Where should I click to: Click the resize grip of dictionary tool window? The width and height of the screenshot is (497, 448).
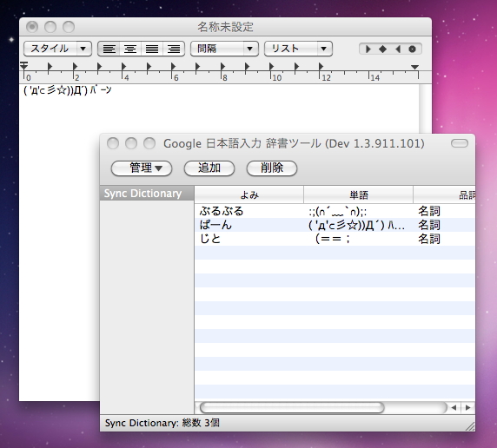[x=470, y=426]
